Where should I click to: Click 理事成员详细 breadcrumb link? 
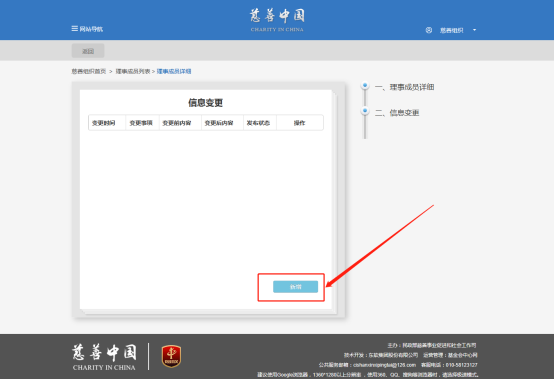174,71
